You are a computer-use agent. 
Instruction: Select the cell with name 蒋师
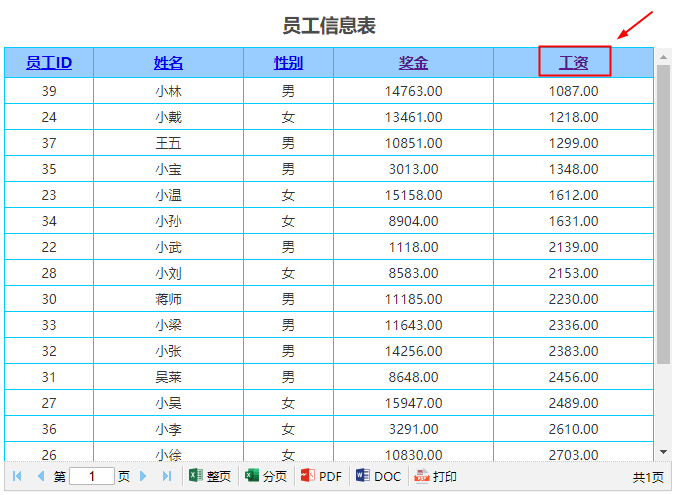(168, 299)
